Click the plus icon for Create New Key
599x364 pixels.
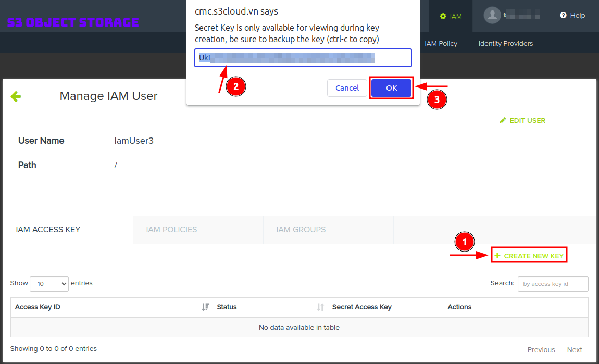point(497,256)
